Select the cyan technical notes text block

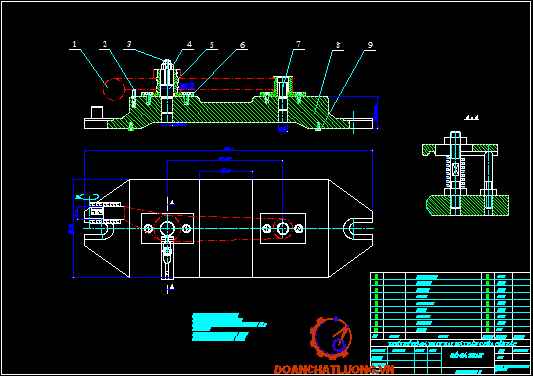pos(229,327)
